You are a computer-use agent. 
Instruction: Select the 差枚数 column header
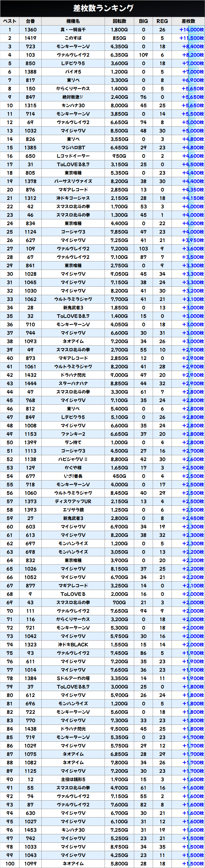click(188, 21)
